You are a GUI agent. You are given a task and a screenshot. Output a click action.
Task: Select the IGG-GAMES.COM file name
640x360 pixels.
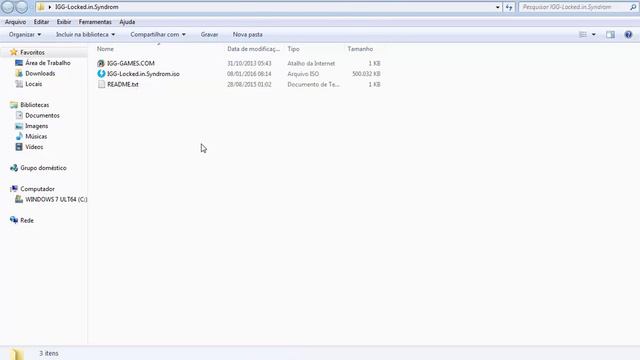tap(131, 63)
